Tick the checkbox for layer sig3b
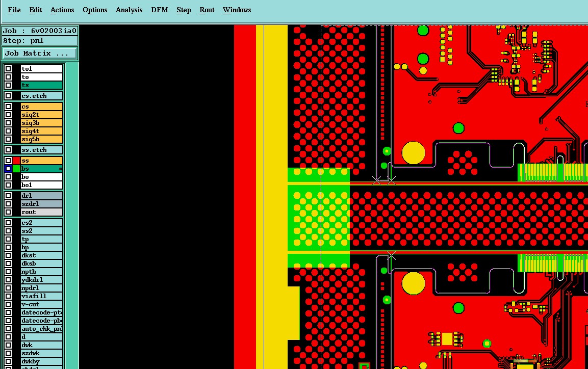 pos(8,123)
